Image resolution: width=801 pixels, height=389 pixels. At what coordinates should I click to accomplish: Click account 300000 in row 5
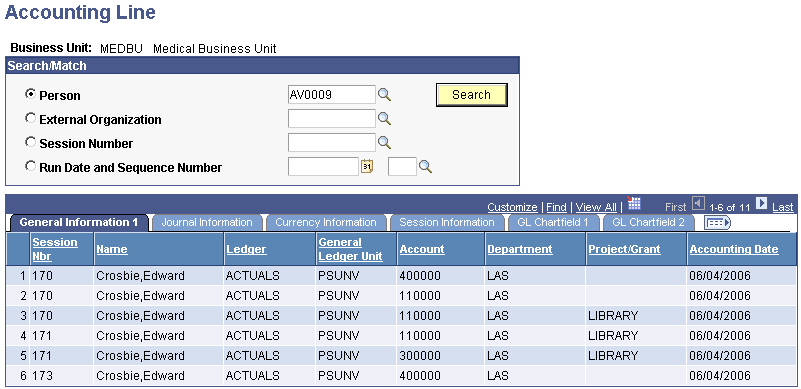[419, 356]
